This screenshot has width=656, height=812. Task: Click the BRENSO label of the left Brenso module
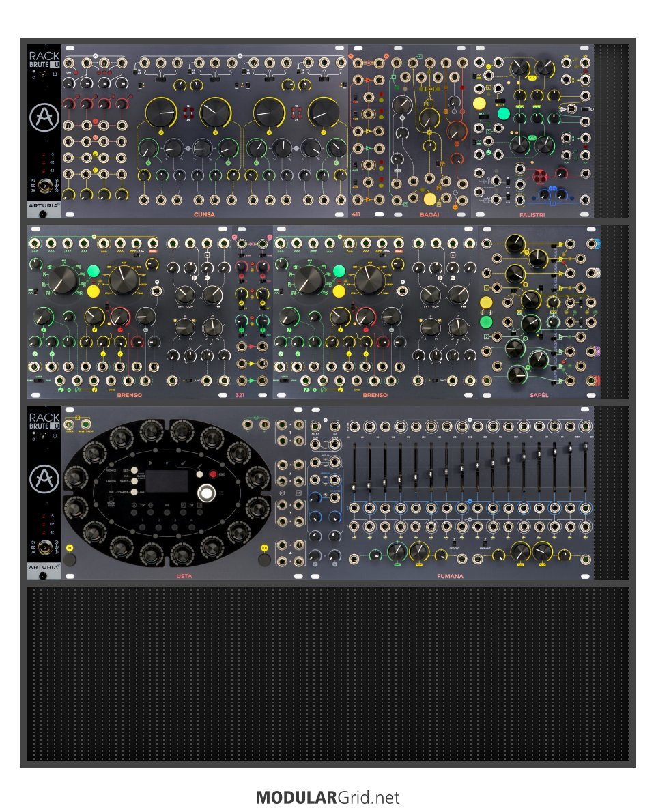point(129,395)
